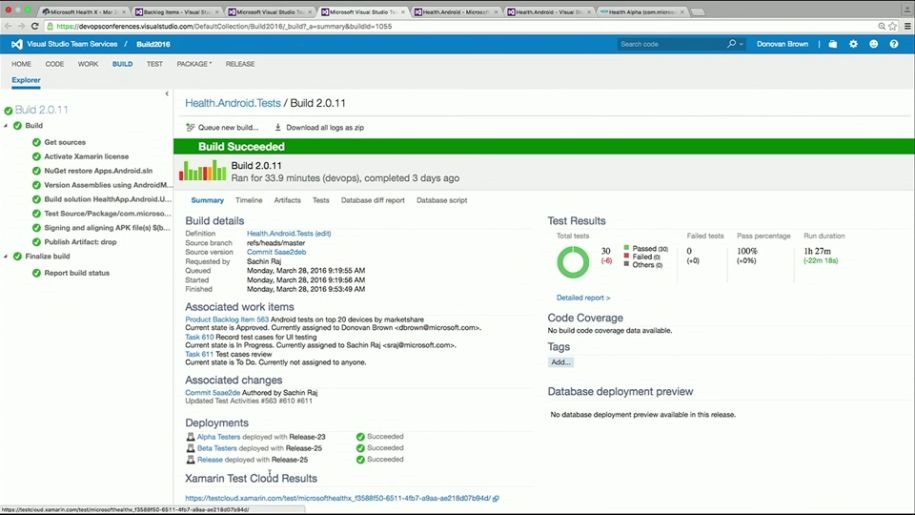Select Activate Xamarin license step
915x515 pixels.
tap(86, 156)
